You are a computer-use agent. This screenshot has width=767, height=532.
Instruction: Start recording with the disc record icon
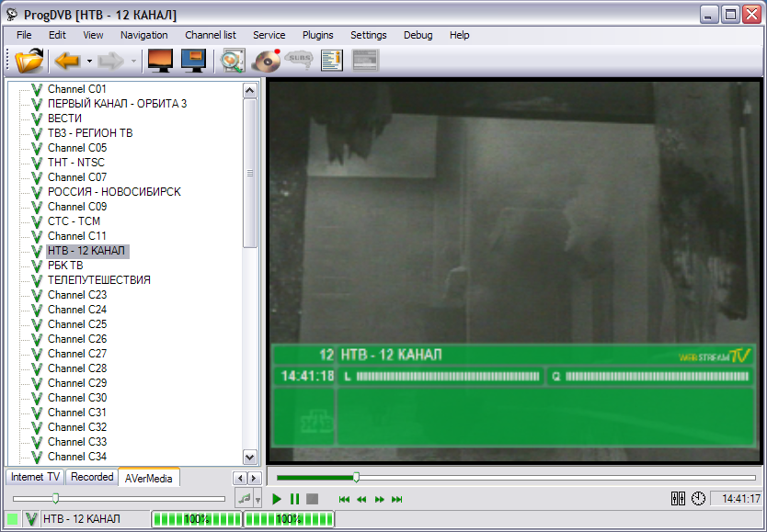pos(266,61)
